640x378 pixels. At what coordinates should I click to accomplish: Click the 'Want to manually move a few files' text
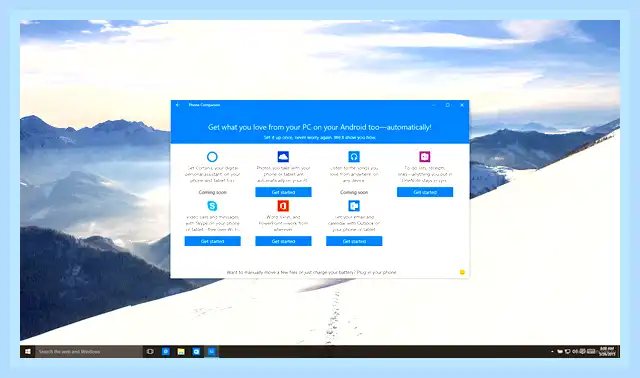pyautogui.click(x=311, y=272)
